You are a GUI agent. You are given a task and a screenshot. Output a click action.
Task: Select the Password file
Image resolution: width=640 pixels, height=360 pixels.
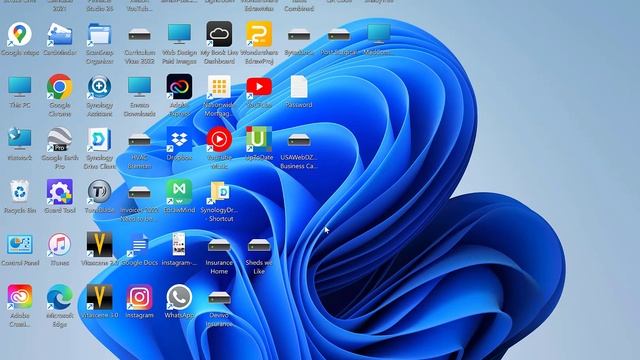click(299, 87)
